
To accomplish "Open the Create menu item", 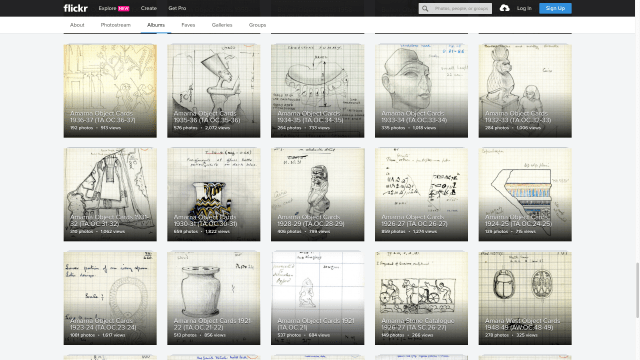I will 149,8.
